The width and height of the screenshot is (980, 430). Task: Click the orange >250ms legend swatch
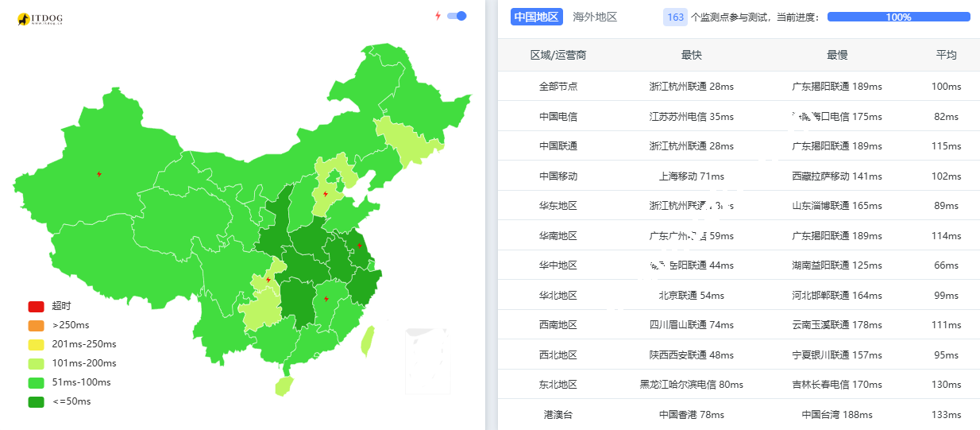tap(36, 325)
